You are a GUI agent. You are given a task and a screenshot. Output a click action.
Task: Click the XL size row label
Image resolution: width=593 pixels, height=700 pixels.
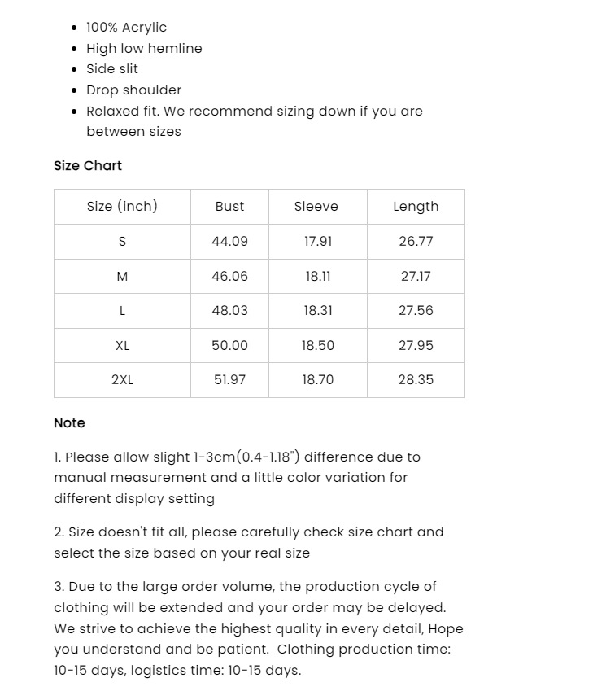(122, 346)
